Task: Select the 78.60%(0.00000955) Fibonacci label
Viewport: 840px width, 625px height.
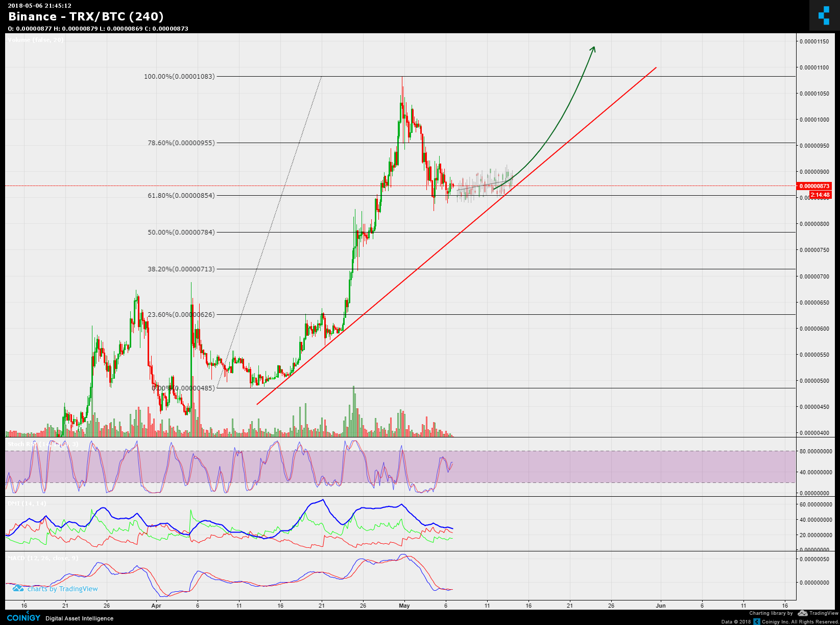Action: pos(181,143)
